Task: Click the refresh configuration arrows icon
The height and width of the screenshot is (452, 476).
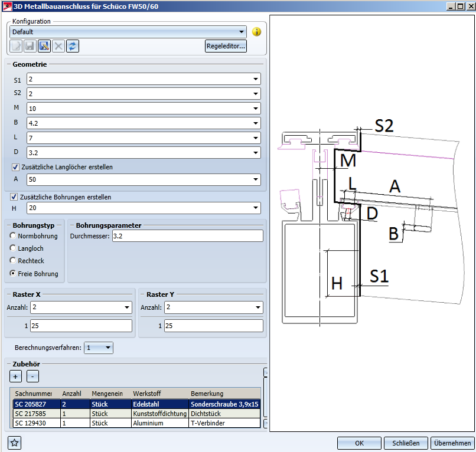Action: 73,46
